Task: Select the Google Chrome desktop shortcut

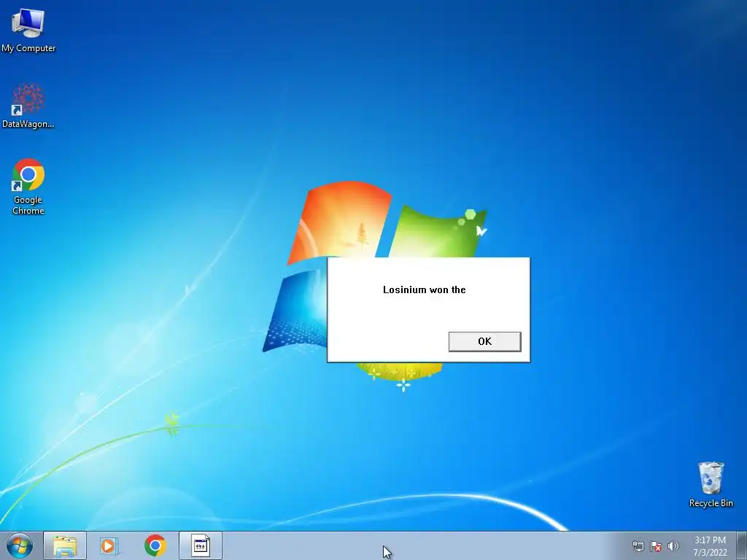Action: point(28,187)
